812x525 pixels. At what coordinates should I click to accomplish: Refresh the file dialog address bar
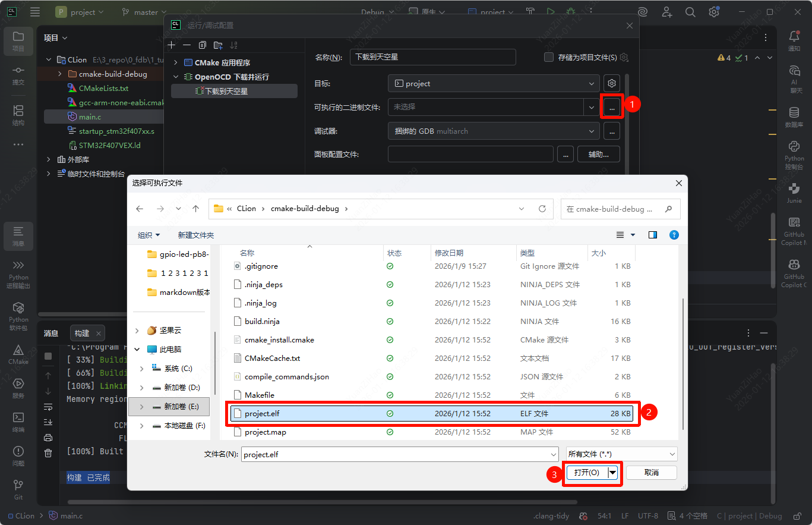(542, 209)
